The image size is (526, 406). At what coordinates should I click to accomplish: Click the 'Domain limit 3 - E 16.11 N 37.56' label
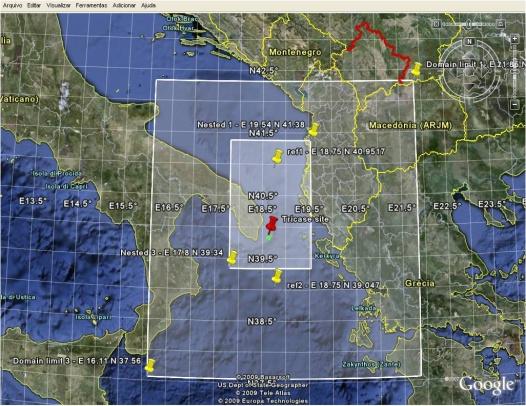77,361
